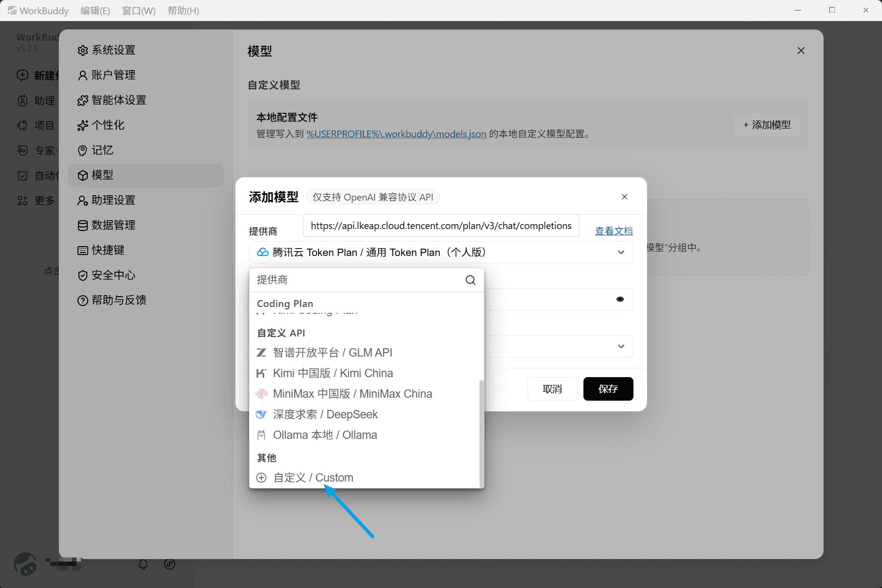Open the 帮助(H) menu
The width and height of the screenshot is (882, 588).
183,11
